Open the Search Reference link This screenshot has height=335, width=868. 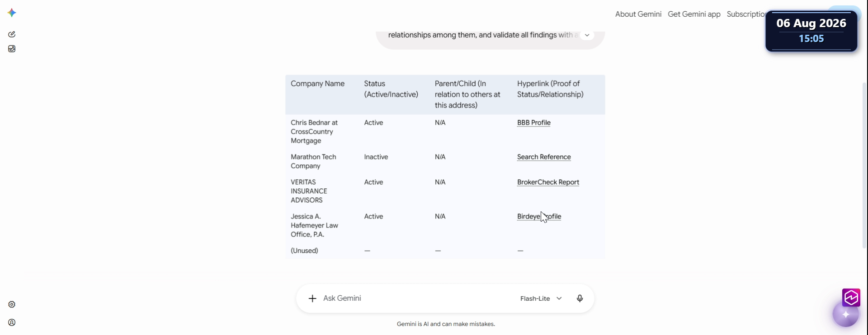pos(544,157)
